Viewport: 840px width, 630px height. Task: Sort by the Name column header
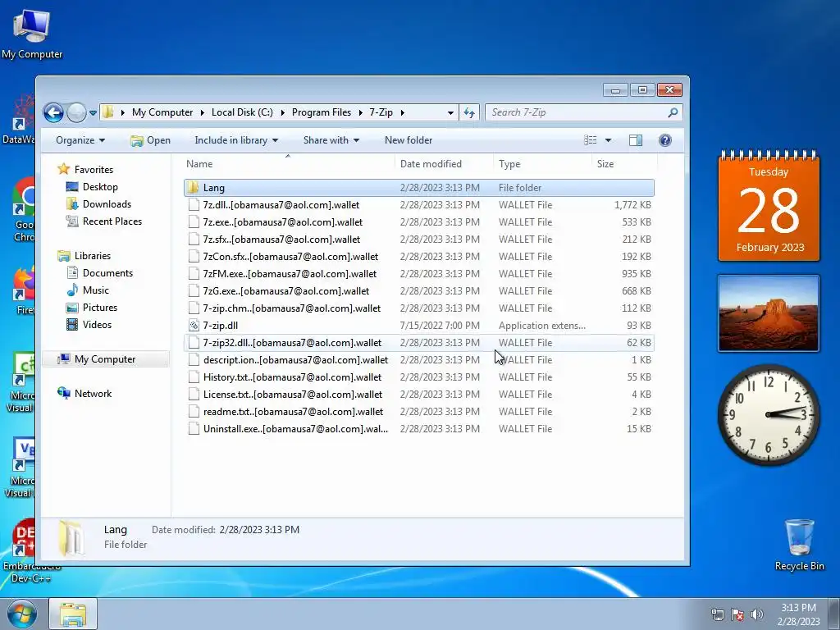pos(289,164)
